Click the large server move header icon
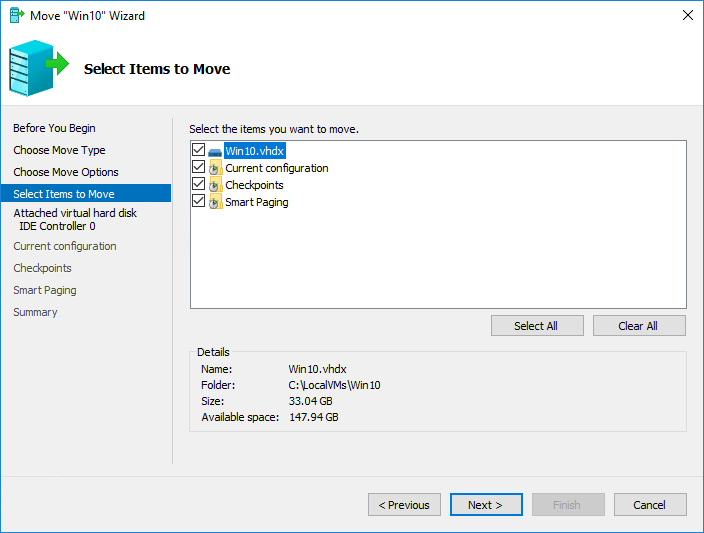Viewport: 704px width, 533px height. tap(39, 68)
